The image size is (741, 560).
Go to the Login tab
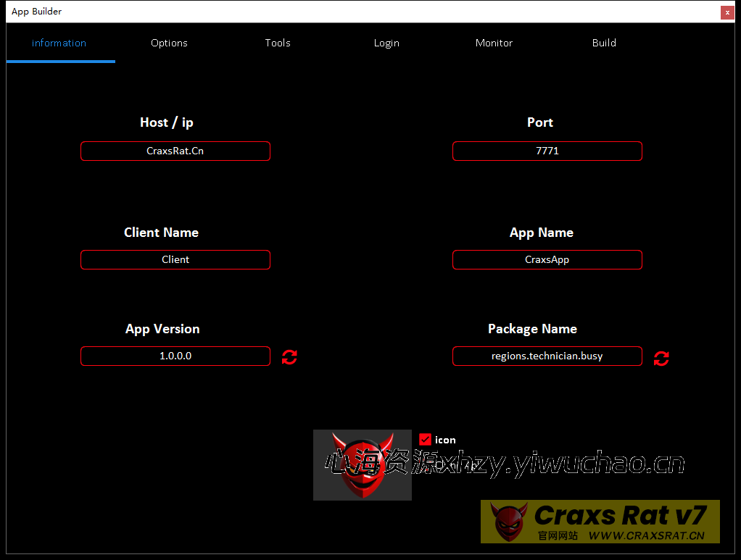click(x=386, y=43)
